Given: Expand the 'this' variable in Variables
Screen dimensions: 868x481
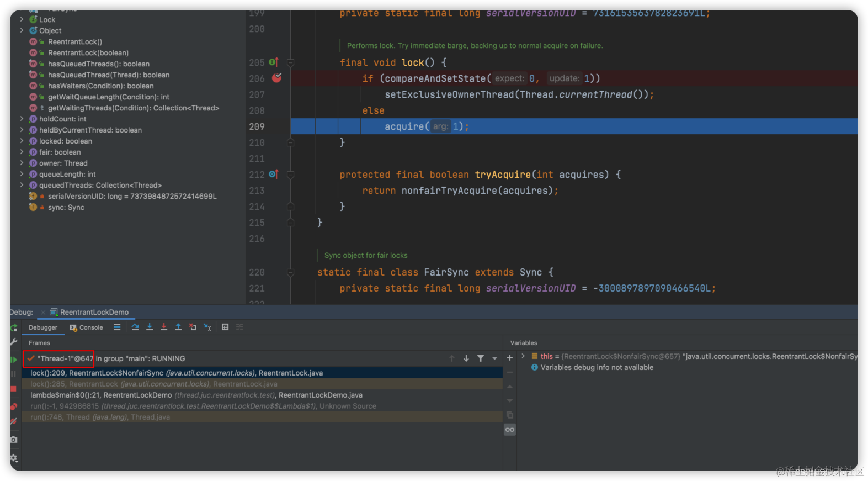Looking at the screenshot, I should click(523, 356).
